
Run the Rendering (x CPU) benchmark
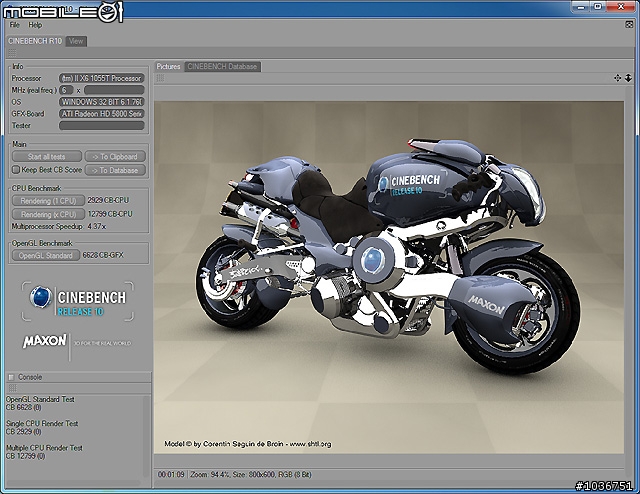(x=48, y=214)
